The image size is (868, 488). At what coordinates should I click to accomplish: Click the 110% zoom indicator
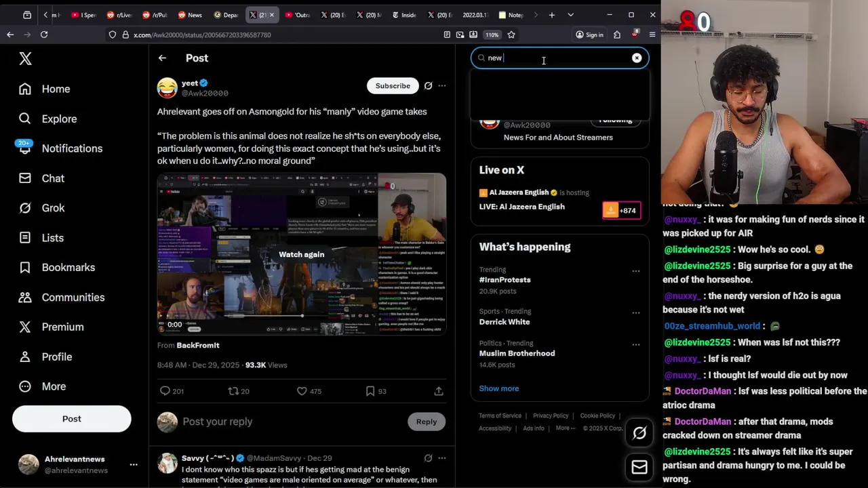coord(492,35)
